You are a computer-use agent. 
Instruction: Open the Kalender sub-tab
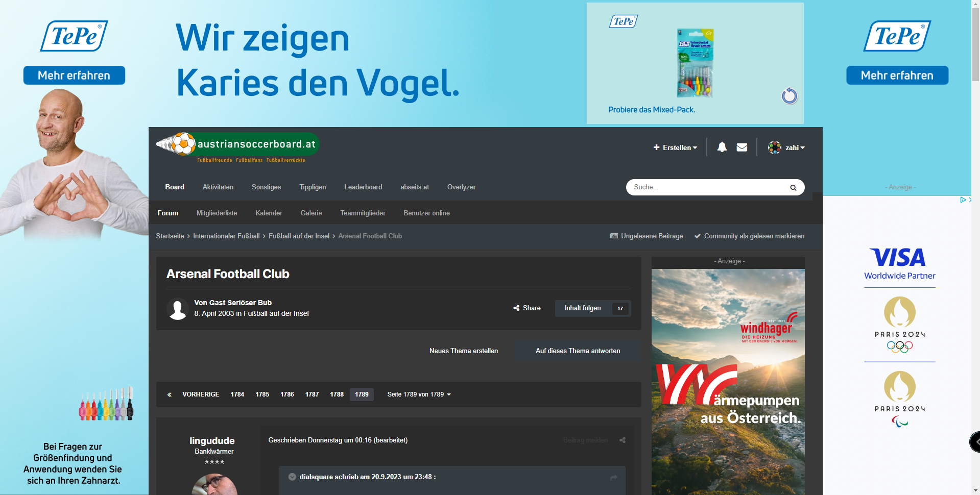pyautogui.click(x=269, y=213)
